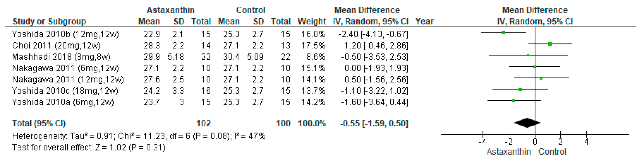This screenshot has height=161, width=644.
Task: Click the Heterogeneity statistics line
Action: coord(139,136)
